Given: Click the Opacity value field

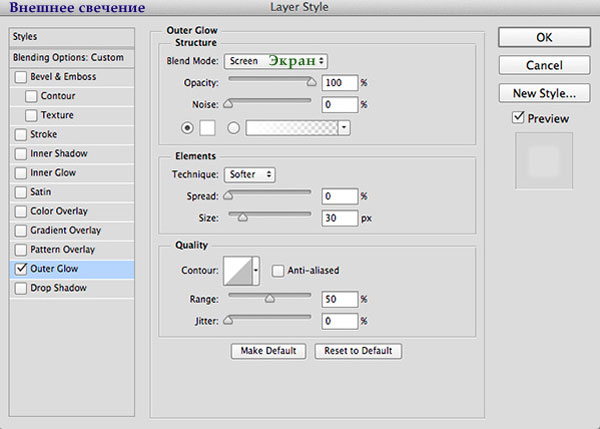Looking at the screenshot, I should point(340,83).
